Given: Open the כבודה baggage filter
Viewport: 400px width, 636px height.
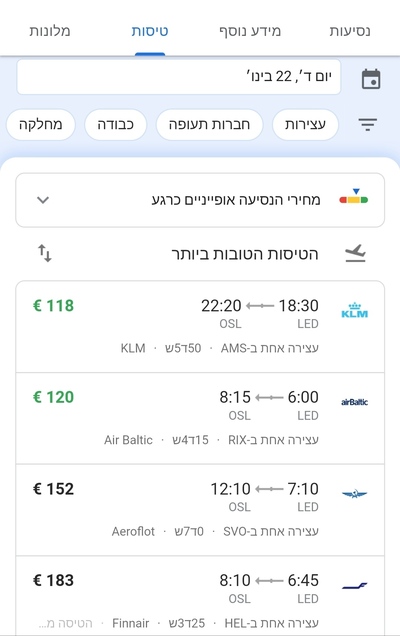Looking at the screenshot, I should [116, 125].
